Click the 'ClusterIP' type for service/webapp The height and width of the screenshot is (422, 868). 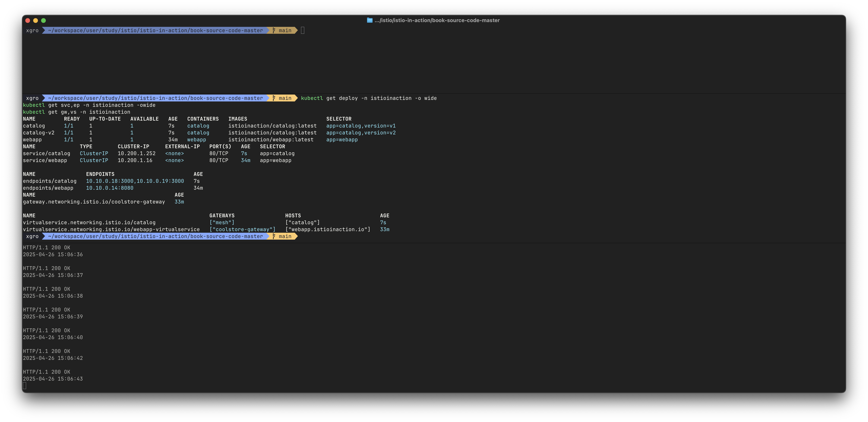pyautogui.click(x=94, y=160)
